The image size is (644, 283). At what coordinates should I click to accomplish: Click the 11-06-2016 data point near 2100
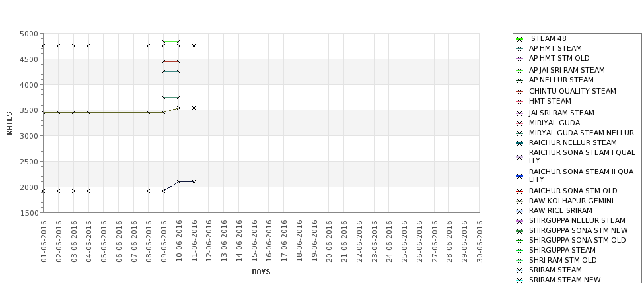coord(194,181)
